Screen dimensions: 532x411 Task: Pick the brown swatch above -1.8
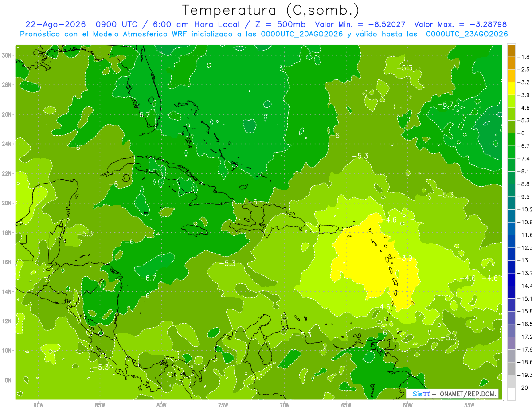click(512, 51)
